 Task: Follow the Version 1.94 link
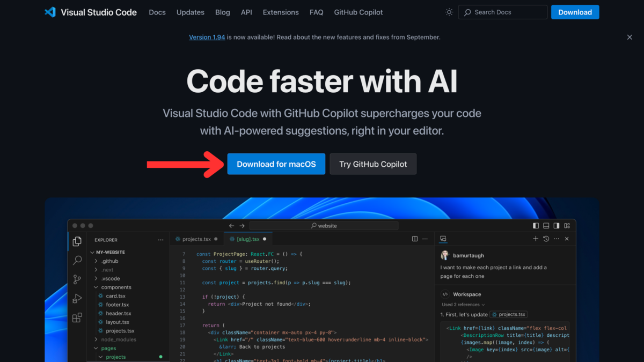[207, 37]
